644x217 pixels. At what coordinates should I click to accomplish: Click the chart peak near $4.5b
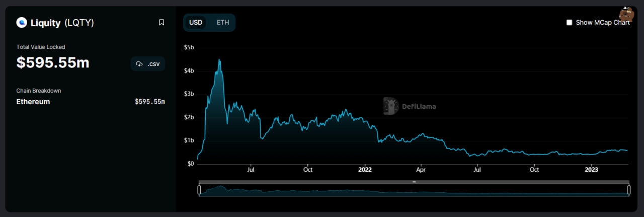pos(219,60)
